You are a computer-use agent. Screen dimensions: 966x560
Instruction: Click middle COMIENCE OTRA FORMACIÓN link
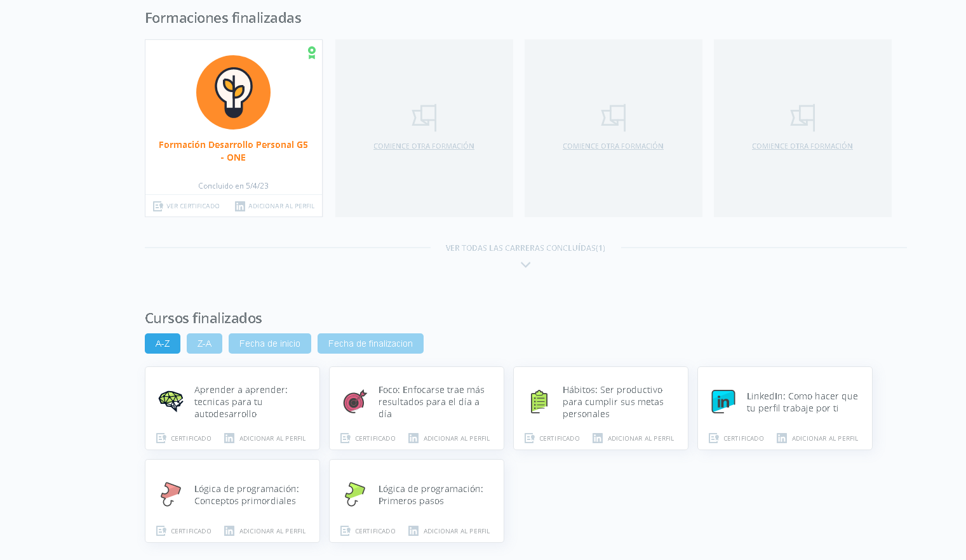pyautogui.click(x=614, y=146)
